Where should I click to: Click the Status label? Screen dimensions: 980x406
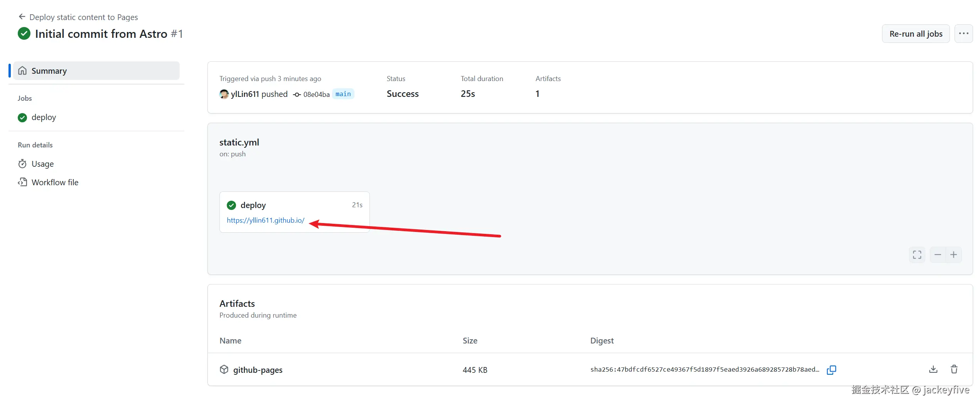click(396, 78)
